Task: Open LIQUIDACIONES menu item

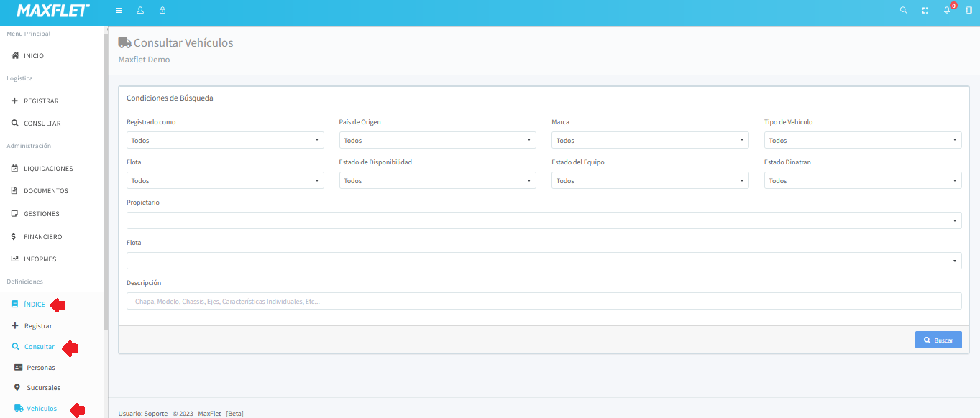Action: [47, 169]
